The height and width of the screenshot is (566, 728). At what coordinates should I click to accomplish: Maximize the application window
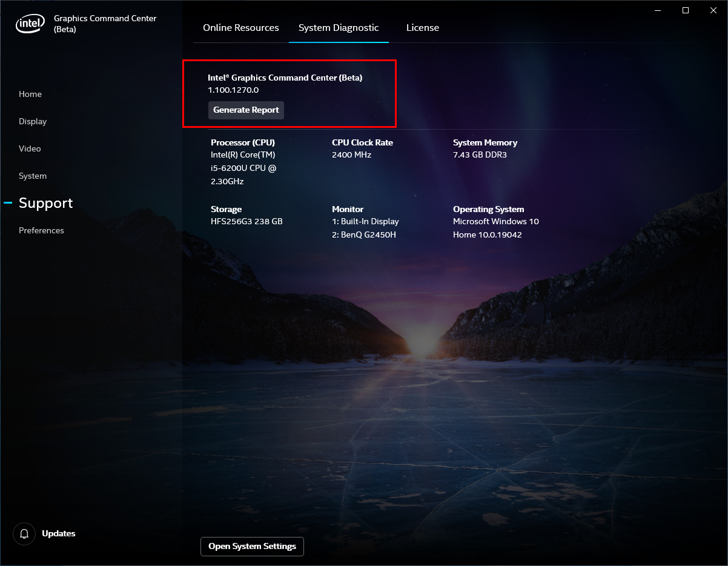click(x=686, y=10)
